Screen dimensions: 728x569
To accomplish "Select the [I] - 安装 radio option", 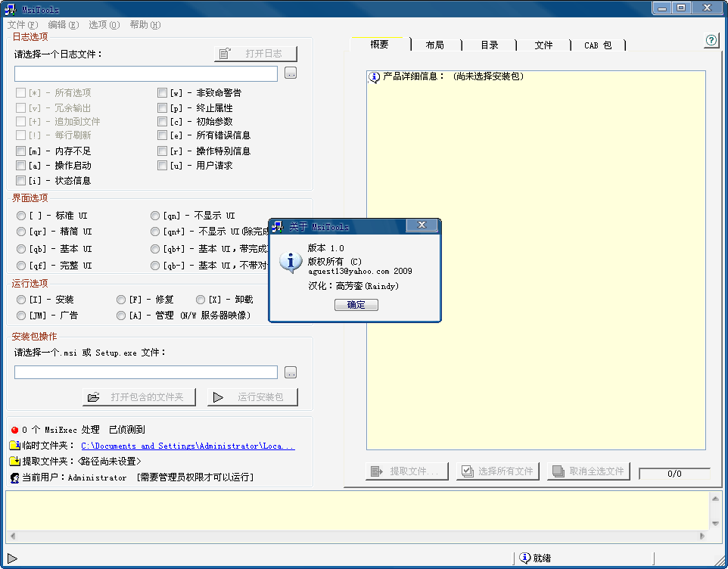I will tap(21, 299).
